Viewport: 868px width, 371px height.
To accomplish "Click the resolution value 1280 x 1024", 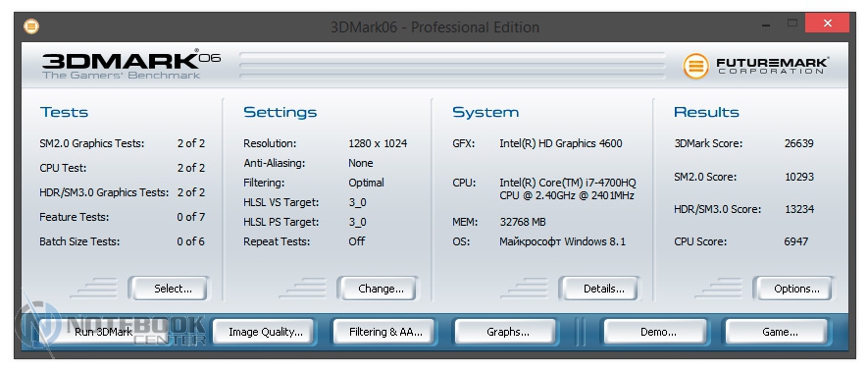I will coord(378,143).
